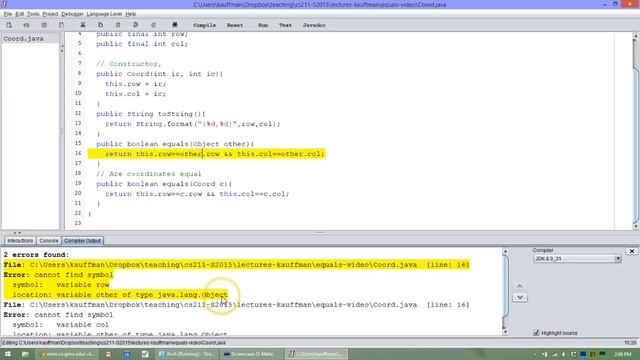Image resolution: width=640 pixels, height=360 pixels.
Task: Click the Reset toolbar button
Action: pos(235,25)
